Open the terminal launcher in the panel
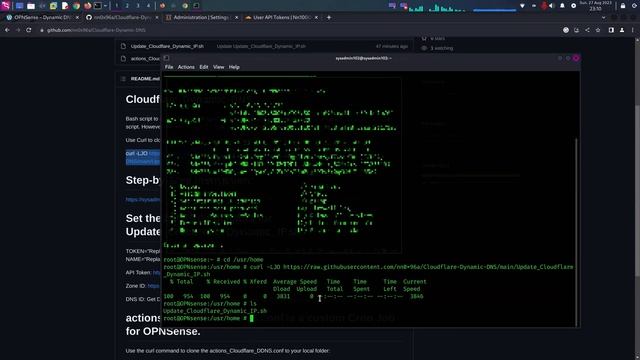The height and width of the screenshot is (360, 640). tap(98, 6)
